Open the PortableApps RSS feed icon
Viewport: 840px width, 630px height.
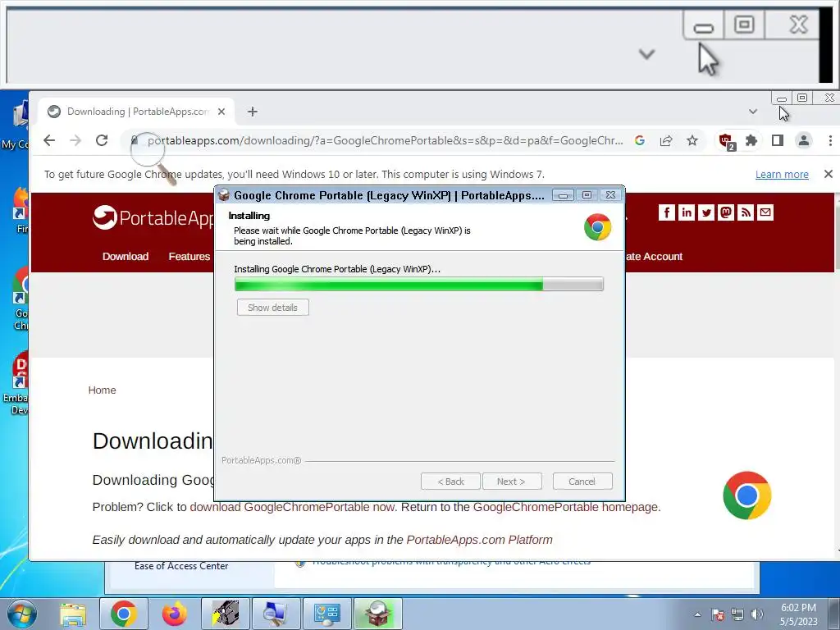746,212
